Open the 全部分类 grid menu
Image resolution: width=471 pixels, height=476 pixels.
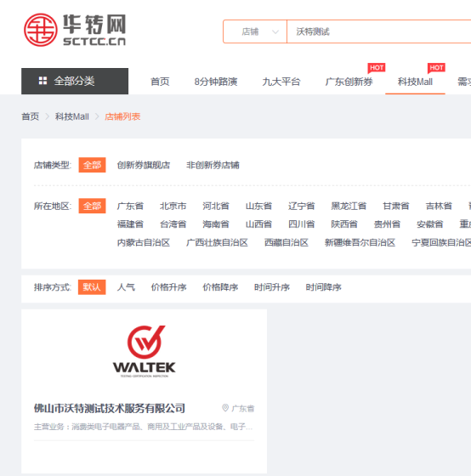pyautogui.click(x=75, y=81)
